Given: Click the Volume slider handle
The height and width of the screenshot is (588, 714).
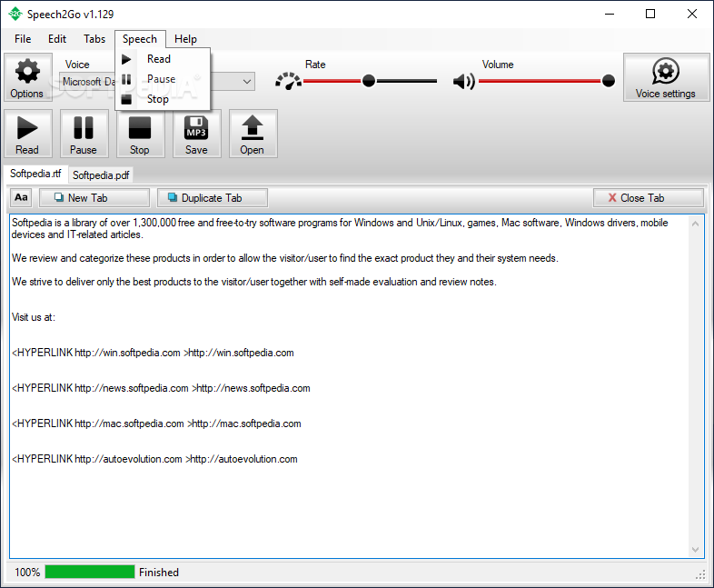Looking at the screenshot, I should pyautogui.click(x=609, y=81).
